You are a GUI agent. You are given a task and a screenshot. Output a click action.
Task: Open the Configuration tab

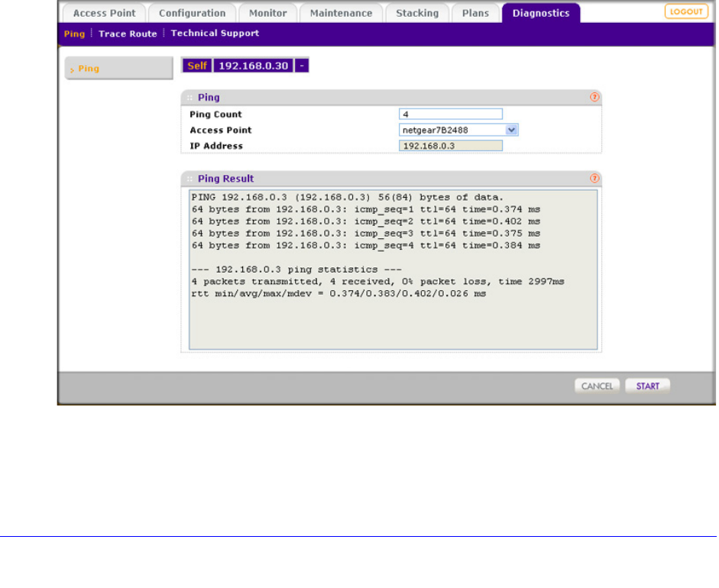click(x=192, y=13)
